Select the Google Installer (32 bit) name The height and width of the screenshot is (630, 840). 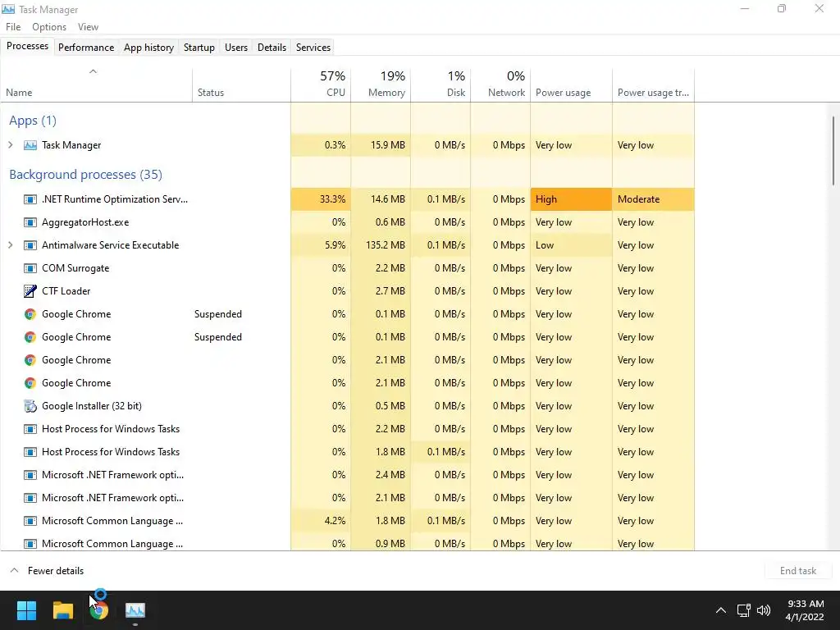coord(92,406)
